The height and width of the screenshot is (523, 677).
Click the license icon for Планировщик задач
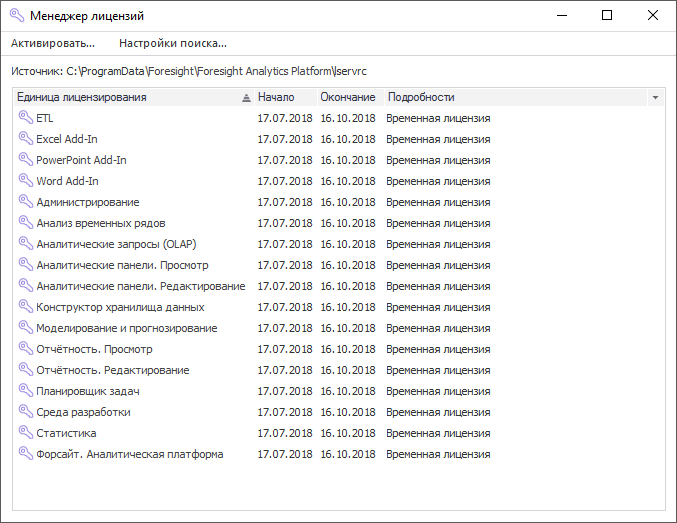click(x=25, y=391)
